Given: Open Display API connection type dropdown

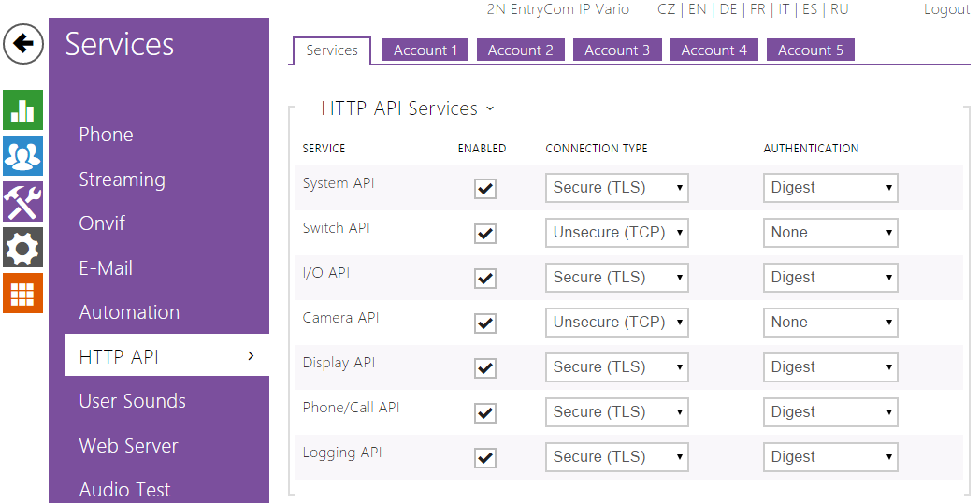Looking at the screenshot, I should click(616, 367).
